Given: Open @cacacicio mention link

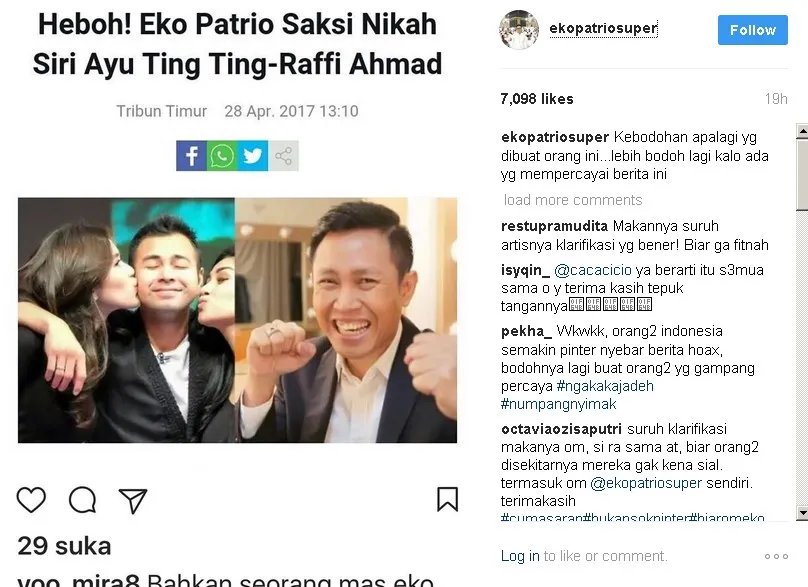Looking at the screenshot, I should pyautogui.click(x=593, y=270).
